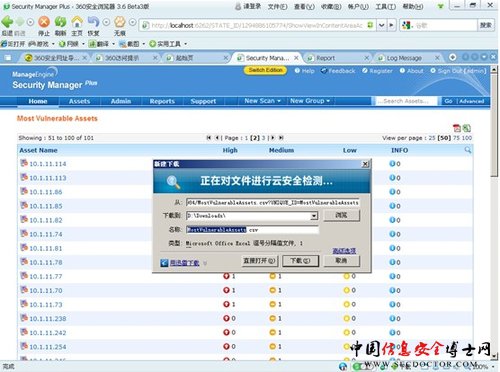Click the Go button beside Search Assets
This screenshot has height=372, width=500.
pos(448,101)
